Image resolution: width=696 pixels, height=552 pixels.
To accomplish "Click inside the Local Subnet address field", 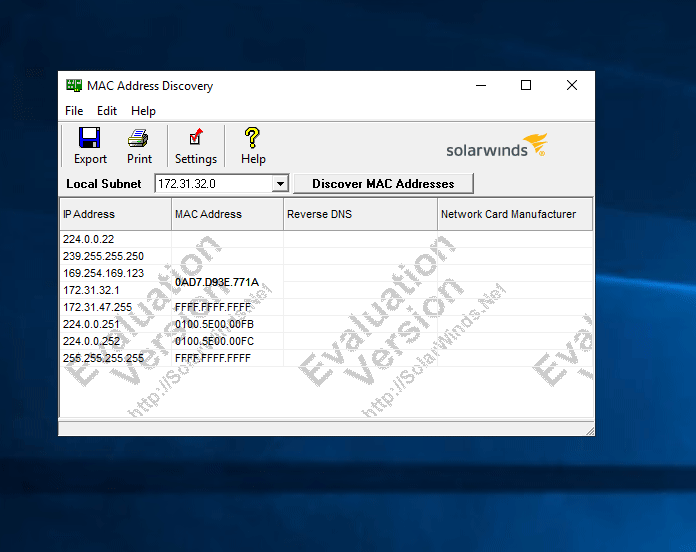I will [212, 184].
